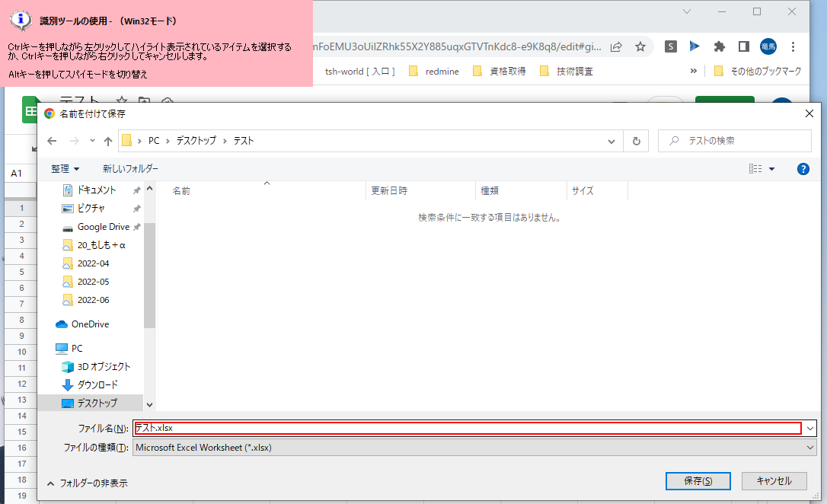
Task: Select row 10 header in Sheets
Action: click(21, 352)
